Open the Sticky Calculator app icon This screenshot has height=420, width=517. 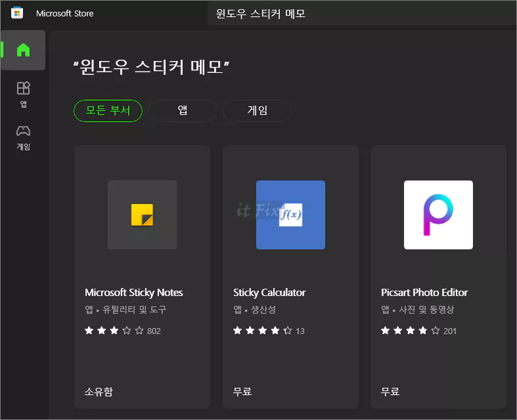[x=290, y=215]
